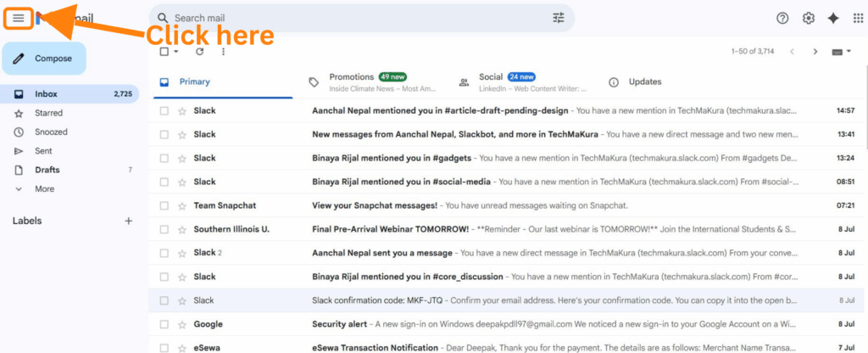
Task: Go to newer messages page
Action: point(793,52)
